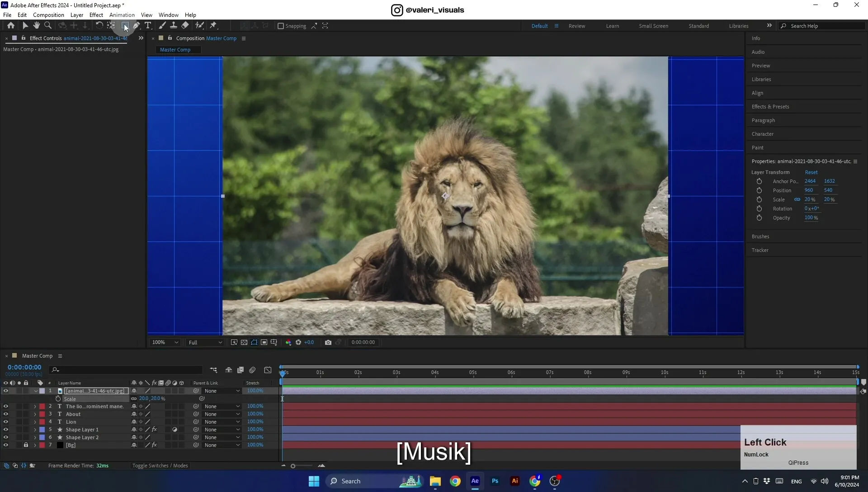Screen dimensions: 868x492
Task: Select the Brush tool
Action: (162, 26)
